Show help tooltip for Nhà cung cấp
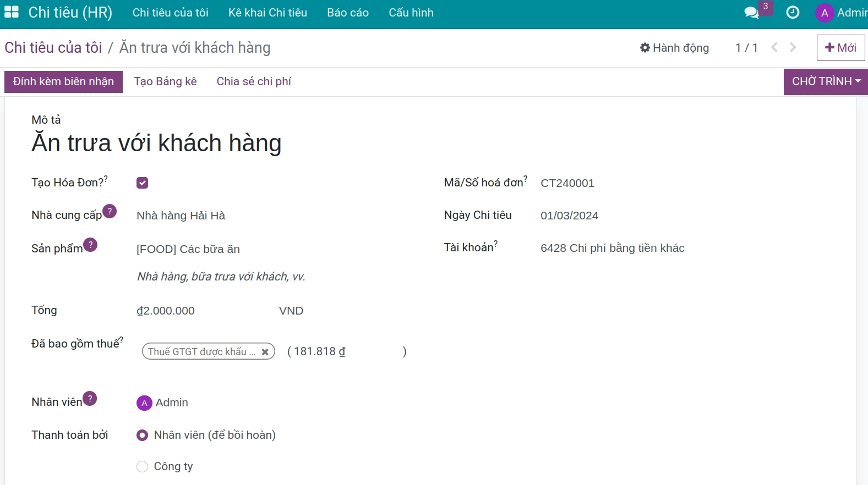The width and height of the screenshot is (868, 485). point(110,211)
